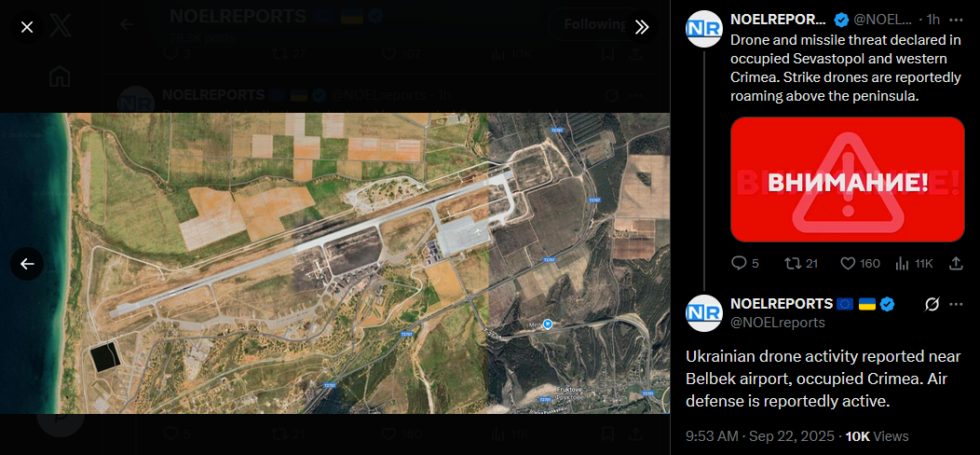
Task: Open more options on Belbek airport post
Action: [x=956, y=304]
